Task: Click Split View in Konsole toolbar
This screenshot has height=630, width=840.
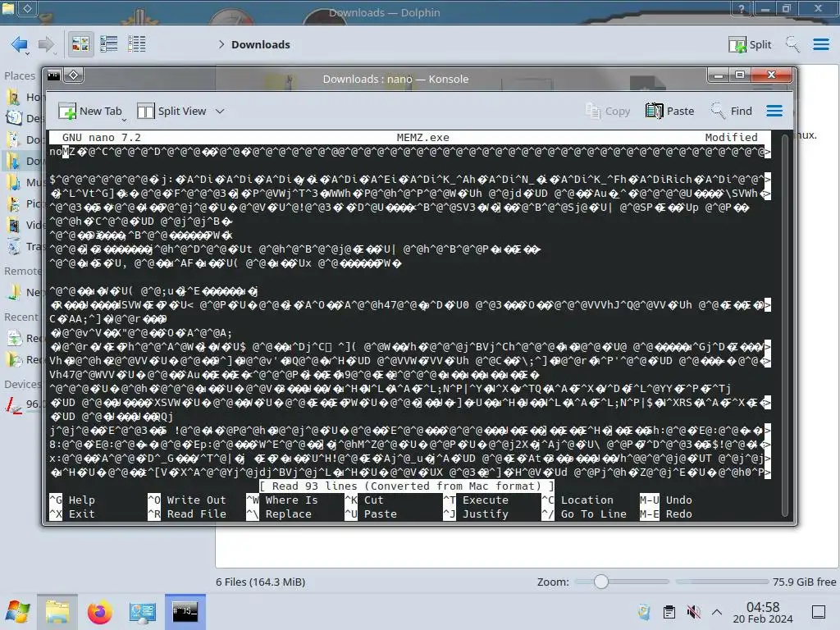Action: point(171,111)
